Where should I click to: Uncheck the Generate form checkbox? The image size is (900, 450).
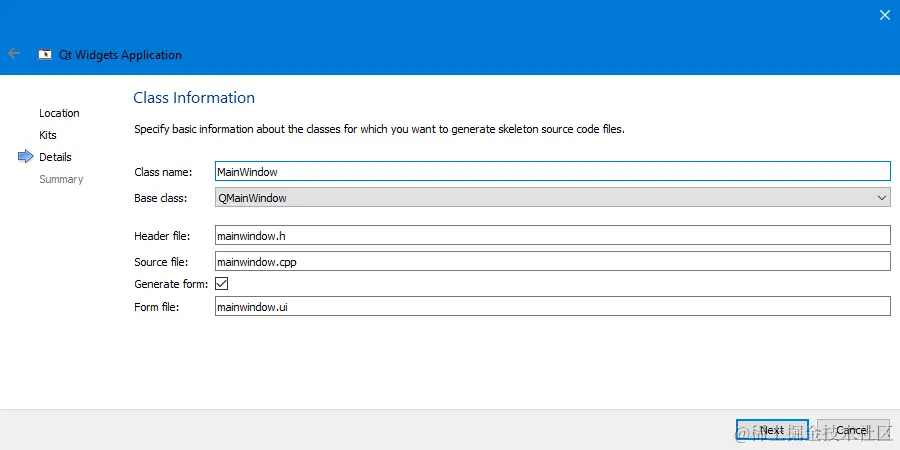[x=222, y=284]
